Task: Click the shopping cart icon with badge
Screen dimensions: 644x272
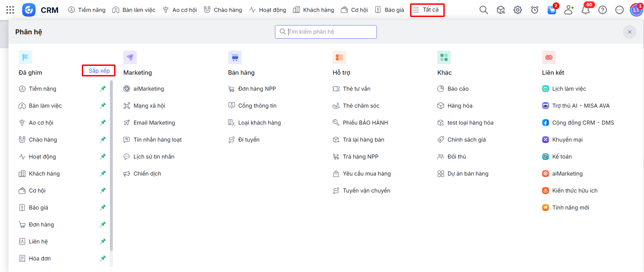Action: pos(551,10)
